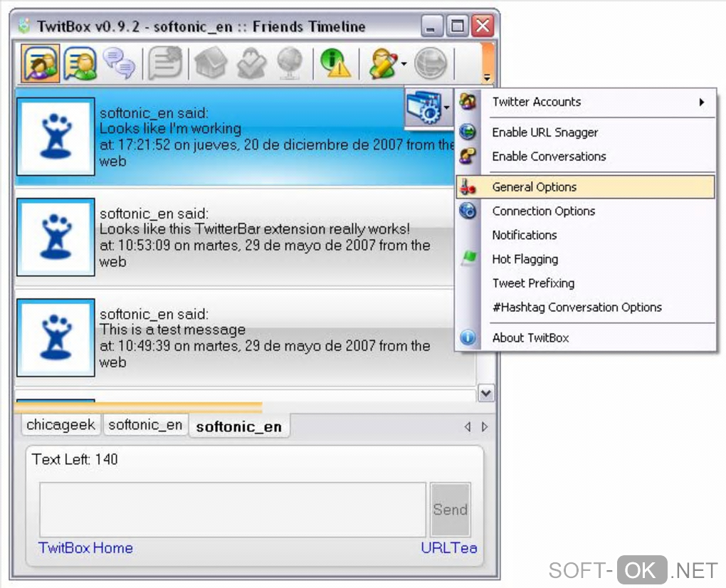This screenshot has height=588, width=726.
Task: Open the TwitBox Home link
Action: click(85, 548)
